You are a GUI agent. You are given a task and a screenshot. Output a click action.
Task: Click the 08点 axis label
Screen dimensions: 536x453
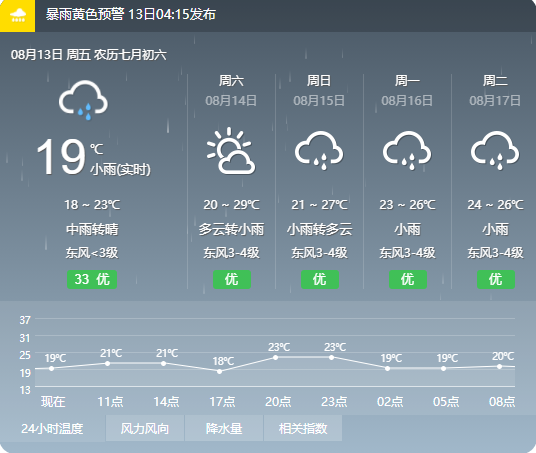point(502,401)
